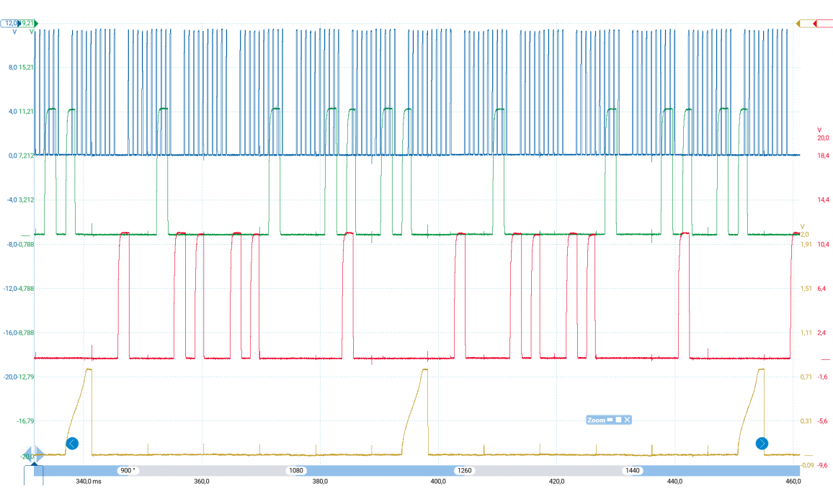Click the left scroll arrow on the waveform
The width and height of the screenshot is (833, 504).
(72, 444)
